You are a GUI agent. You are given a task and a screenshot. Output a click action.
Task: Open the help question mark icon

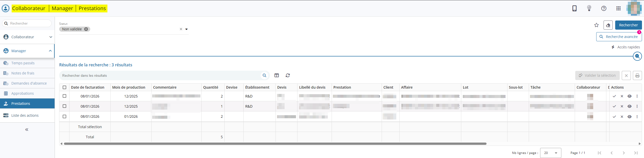(x=604, y=8)
